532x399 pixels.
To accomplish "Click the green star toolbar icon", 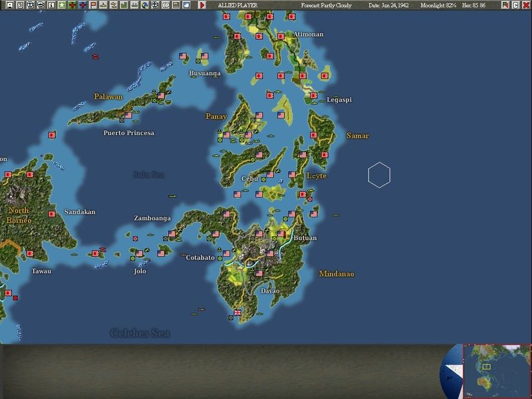I will [62, 5].
